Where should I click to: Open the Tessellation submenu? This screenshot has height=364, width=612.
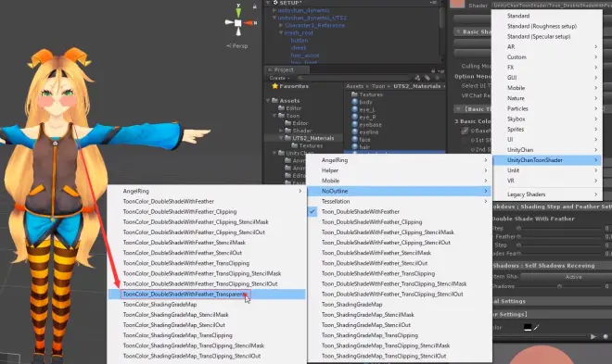[400, 202]
